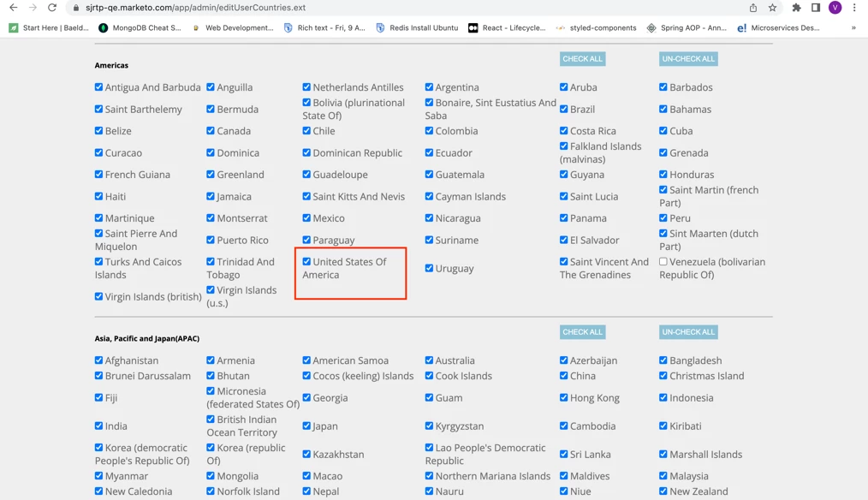
Task: Uncheck the Argentina checkbox
Action: (429, 87)
